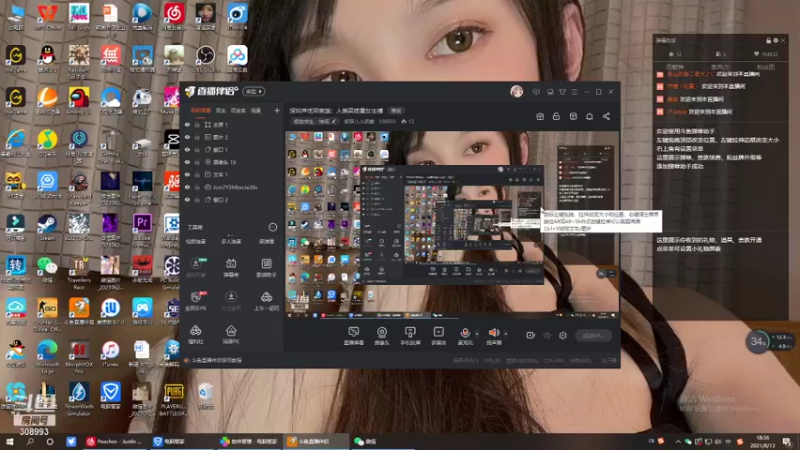The image size is (800, 450).
Task: Toggle the lock on the 全屏 1 source
Action: tap(197, 124)
